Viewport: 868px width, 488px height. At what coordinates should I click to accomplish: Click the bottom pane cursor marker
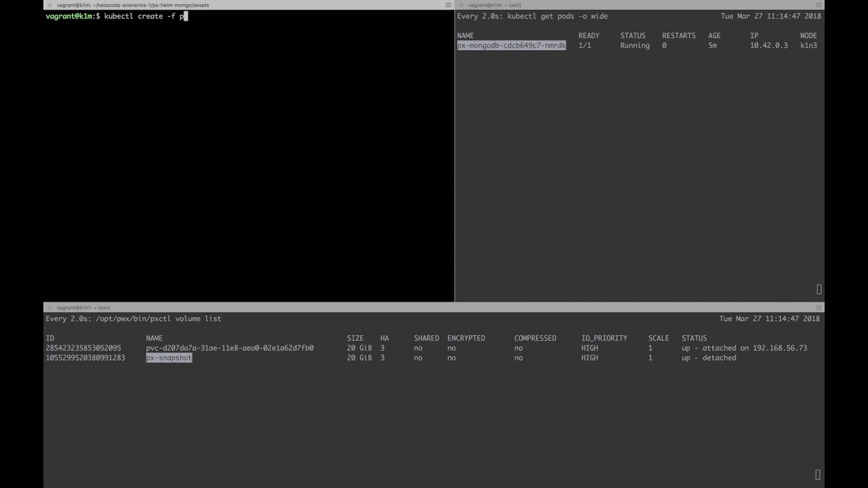(818, 474)
